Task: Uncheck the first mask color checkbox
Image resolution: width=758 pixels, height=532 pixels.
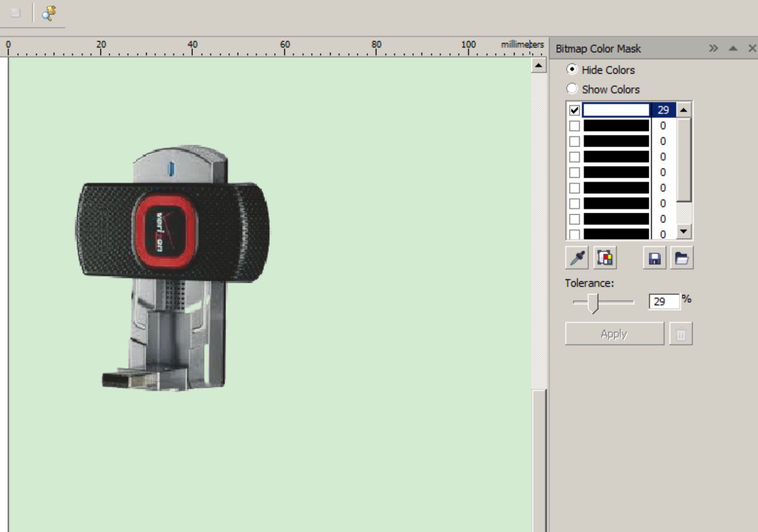Action: (574, 110)
